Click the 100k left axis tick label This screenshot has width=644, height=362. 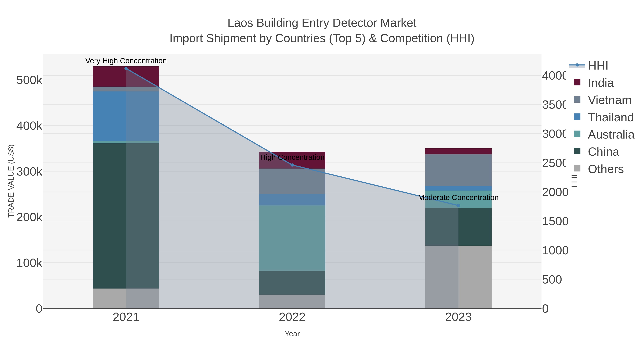tap(29, 263)
